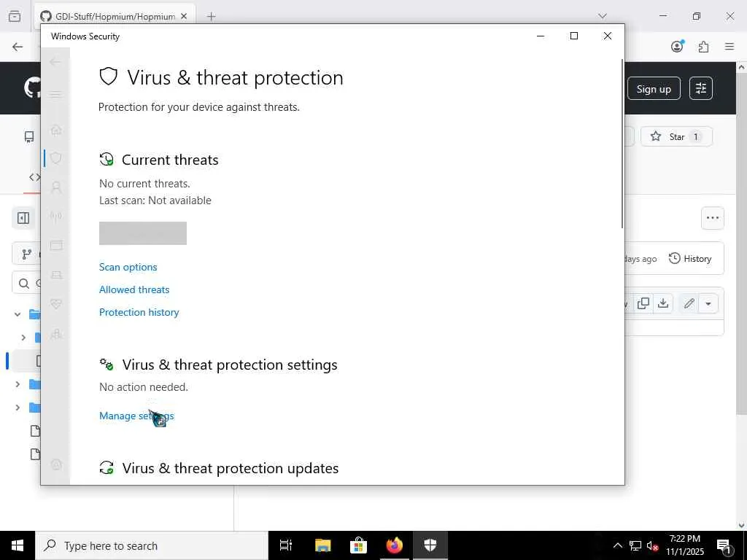
Task: Click the Windows Security vertical scrollbar
Action: click(x=622, y=144)
